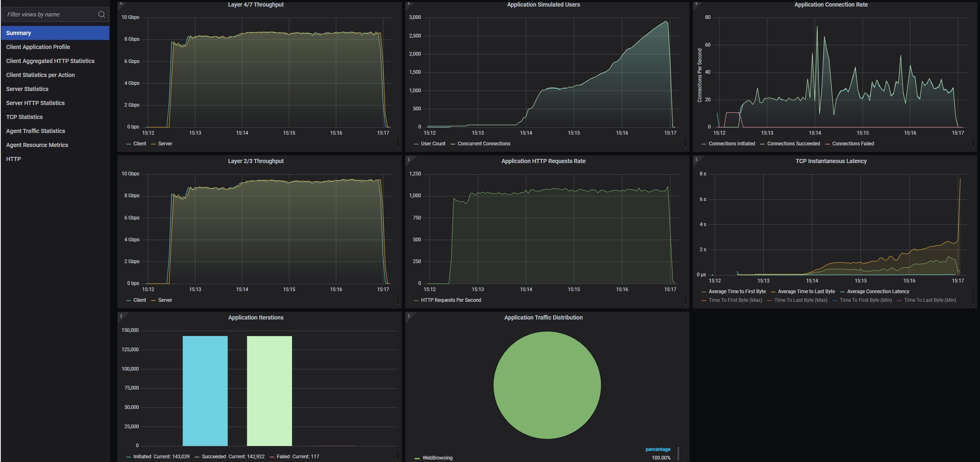Open the TCP Statistics view
Screen dimensions: 980x462
[x=24, y=117]
